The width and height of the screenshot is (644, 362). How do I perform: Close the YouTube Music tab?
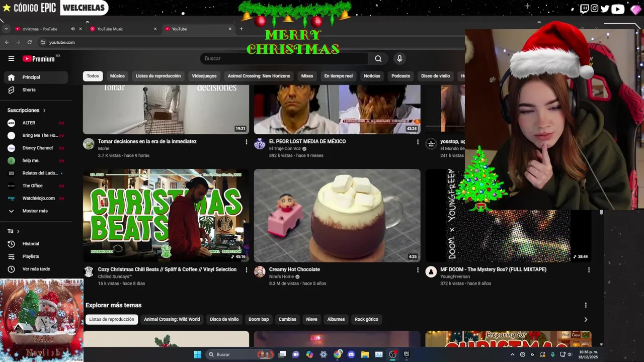point(155,29)
